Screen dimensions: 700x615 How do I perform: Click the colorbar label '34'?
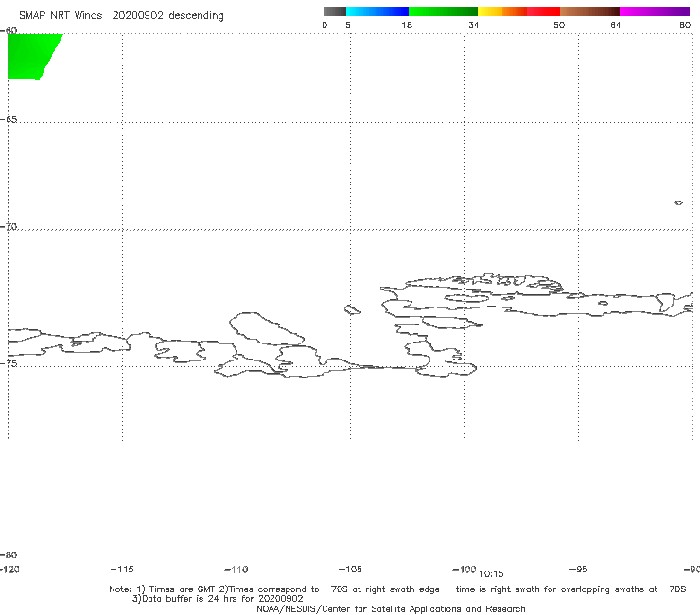[474, 25]
